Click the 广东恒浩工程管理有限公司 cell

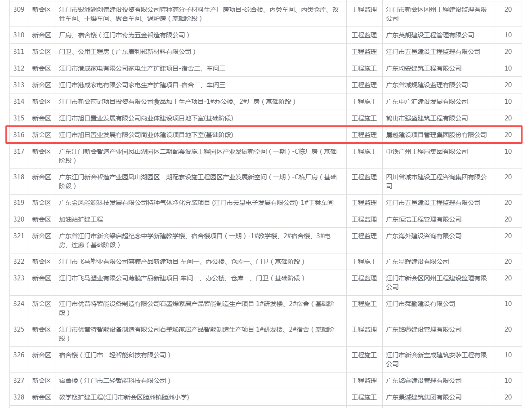[424, 219]
